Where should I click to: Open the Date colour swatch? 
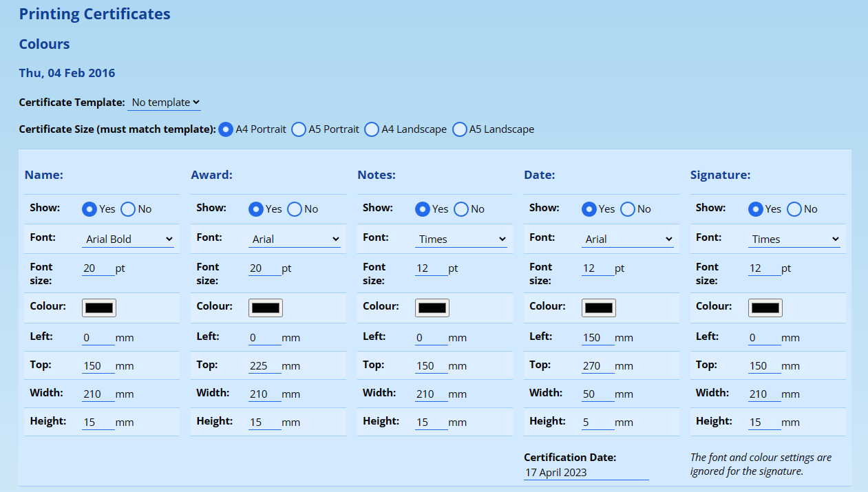[599, 308]
